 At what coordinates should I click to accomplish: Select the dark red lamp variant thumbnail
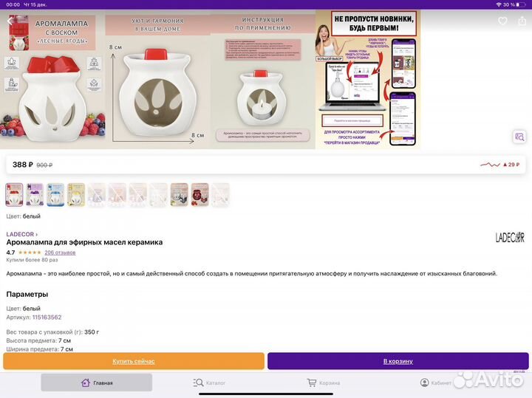click(199, 195)
